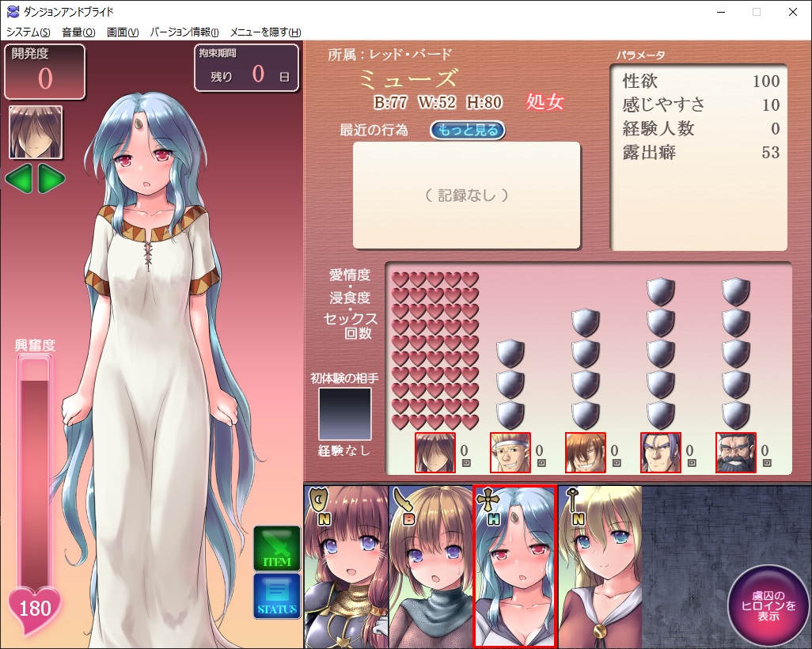Click the 経験人数 parameter row
Screen dimensions: 812x649
click(700, 129)
